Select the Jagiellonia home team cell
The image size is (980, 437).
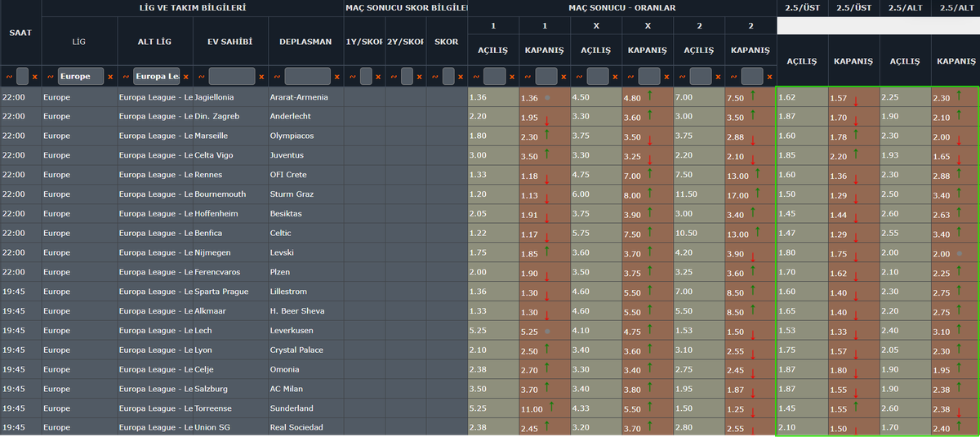pos(231,97)
